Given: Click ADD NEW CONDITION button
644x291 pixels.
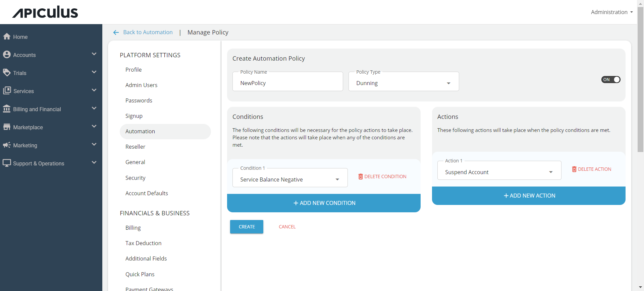Looking at the screenshot, I should 324,203.
